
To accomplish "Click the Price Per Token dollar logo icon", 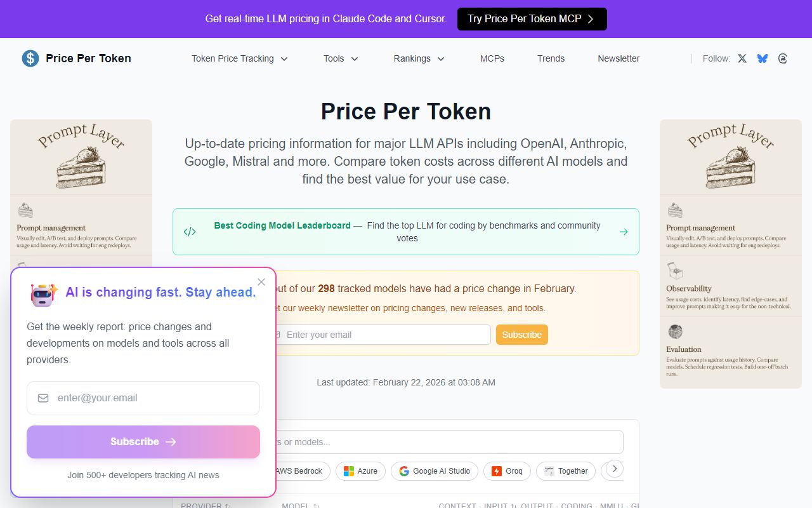I will tap(29, 58).
